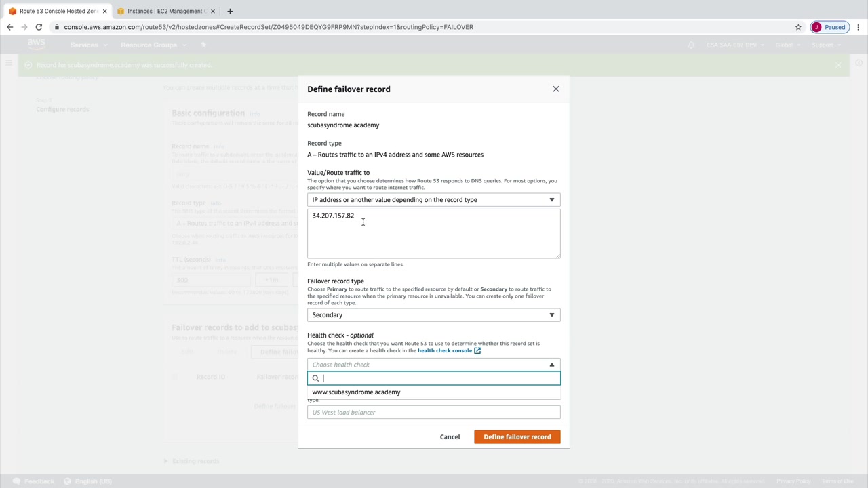Open the health check console link
The height and width of the screenshot is (488, 868).
445,350
